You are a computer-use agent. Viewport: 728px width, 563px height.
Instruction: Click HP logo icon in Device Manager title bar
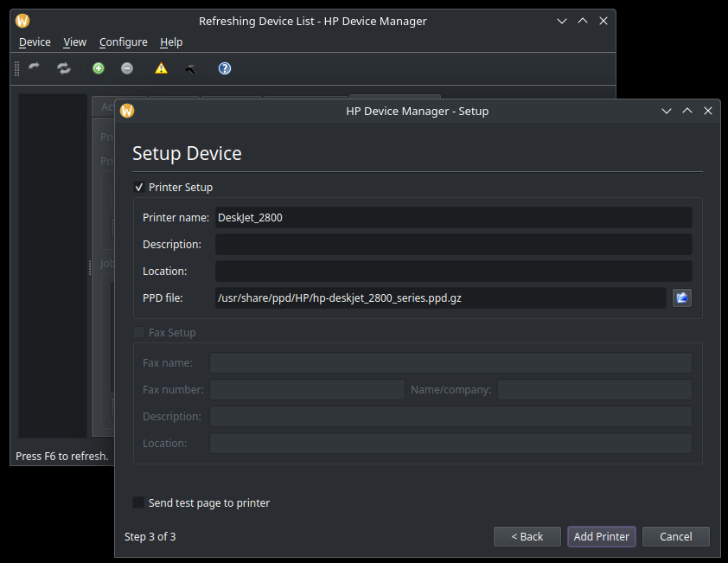tap(22, 21)
